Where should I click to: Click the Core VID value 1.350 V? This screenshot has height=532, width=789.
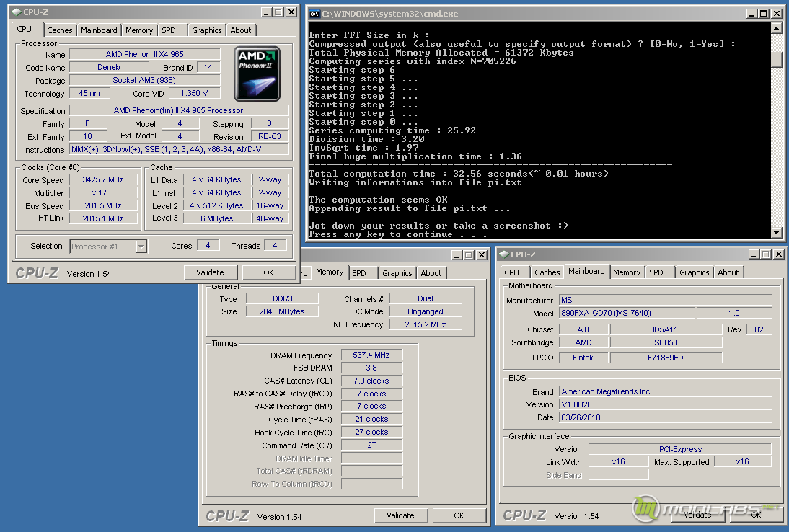(194, 93)
